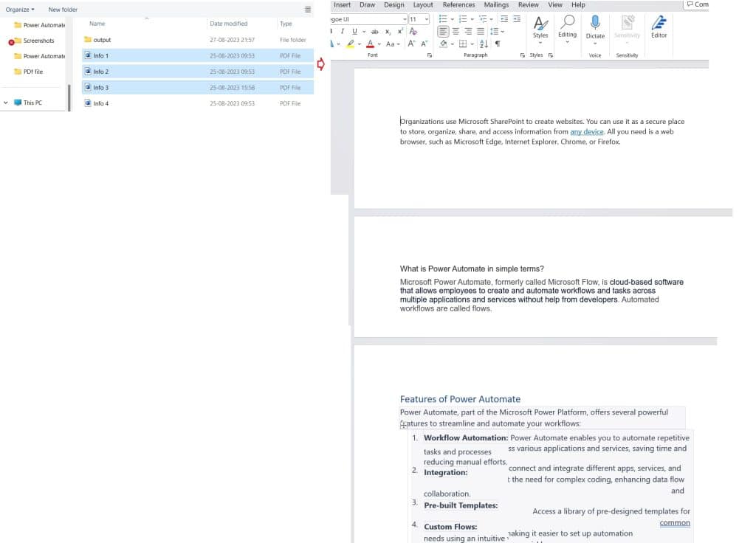The width and height of the screenshot is (756, 543).
Task: Select Info 4 PDF file
Action: tap(198, 103)
